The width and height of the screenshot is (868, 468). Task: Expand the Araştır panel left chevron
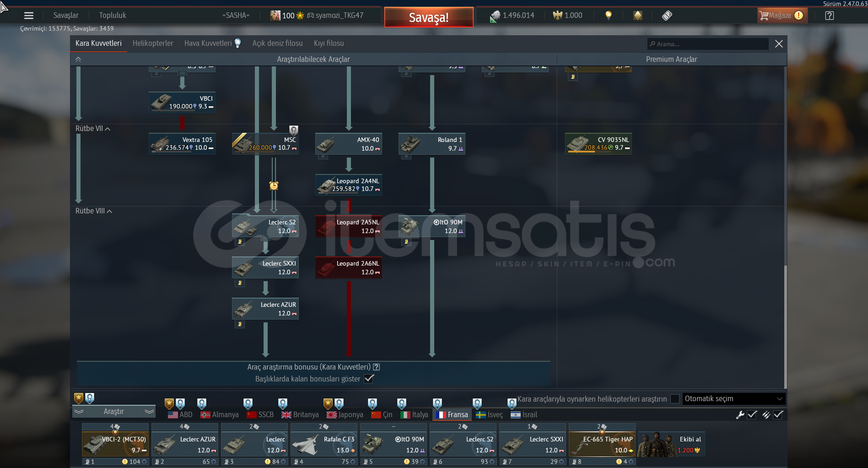[x=79, y=411]
